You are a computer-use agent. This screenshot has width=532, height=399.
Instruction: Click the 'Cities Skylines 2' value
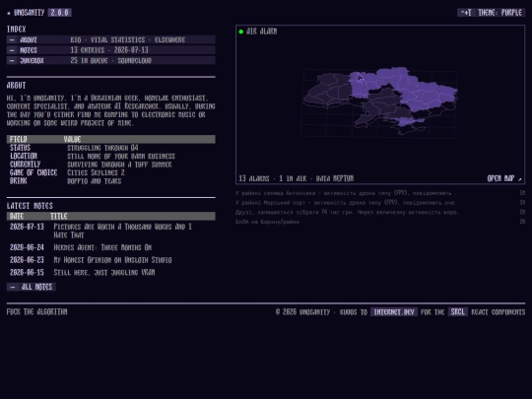click(96, 172)
